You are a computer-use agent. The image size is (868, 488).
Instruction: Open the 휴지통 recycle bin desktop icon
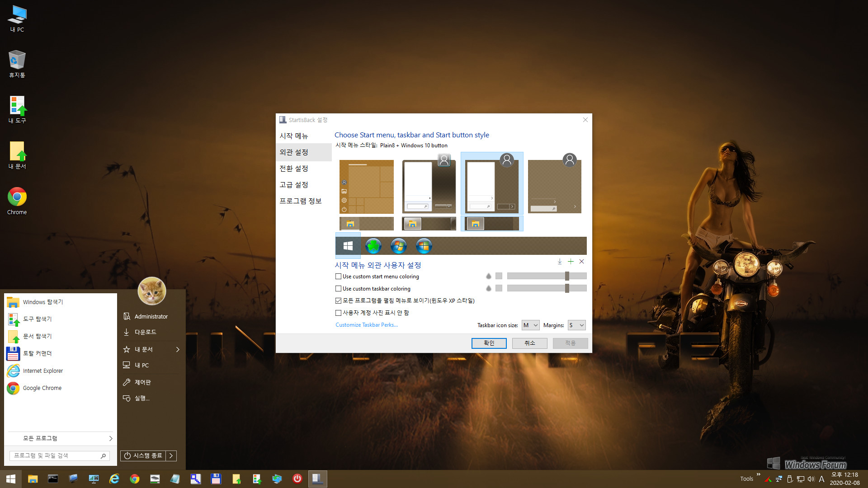pos(17,64)
